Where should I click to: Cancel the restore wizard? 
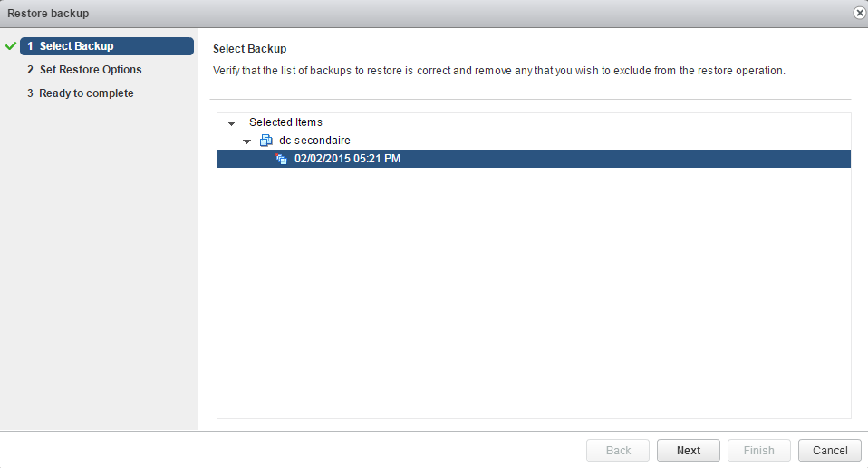click(829, 451)
